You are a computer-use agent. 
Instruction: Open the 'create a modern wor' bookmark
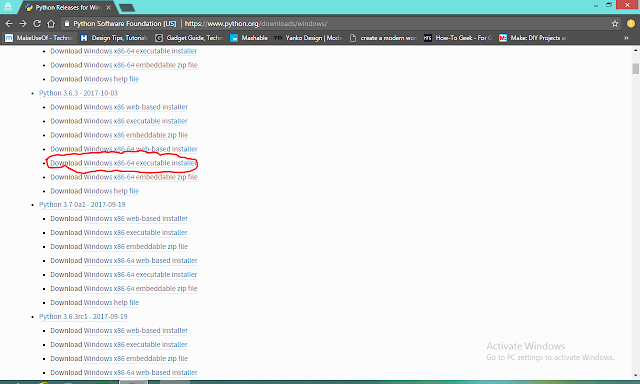pos(383,38)
